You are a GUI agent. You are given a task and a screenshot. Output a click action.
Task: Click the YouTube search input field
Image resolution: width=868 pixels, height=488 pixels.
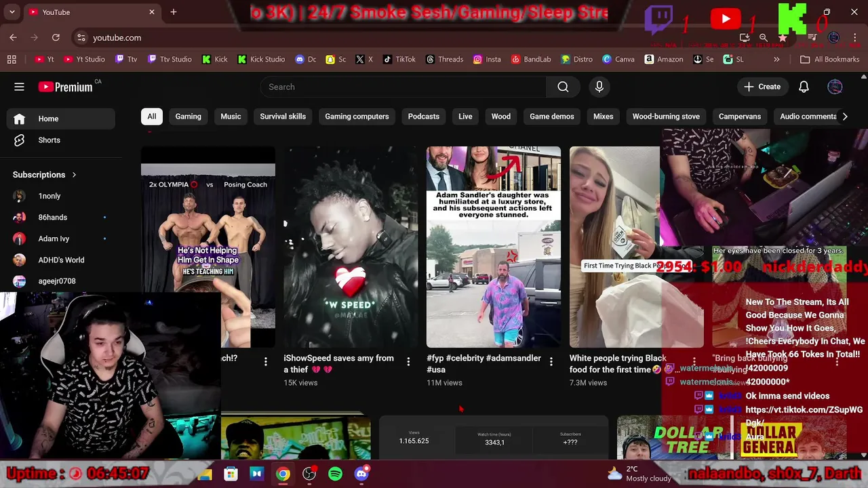tap(403, 87)
